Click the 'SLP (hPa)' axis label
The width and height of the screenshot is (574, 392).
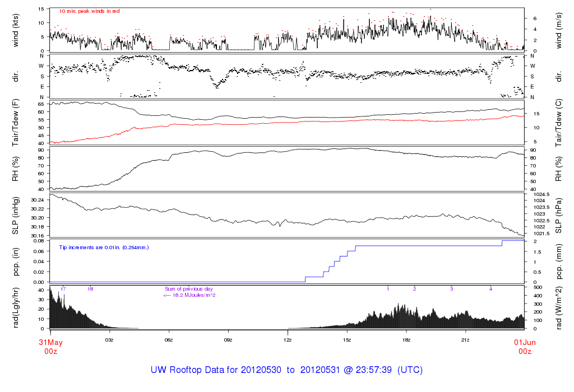[x=559, y=216]
